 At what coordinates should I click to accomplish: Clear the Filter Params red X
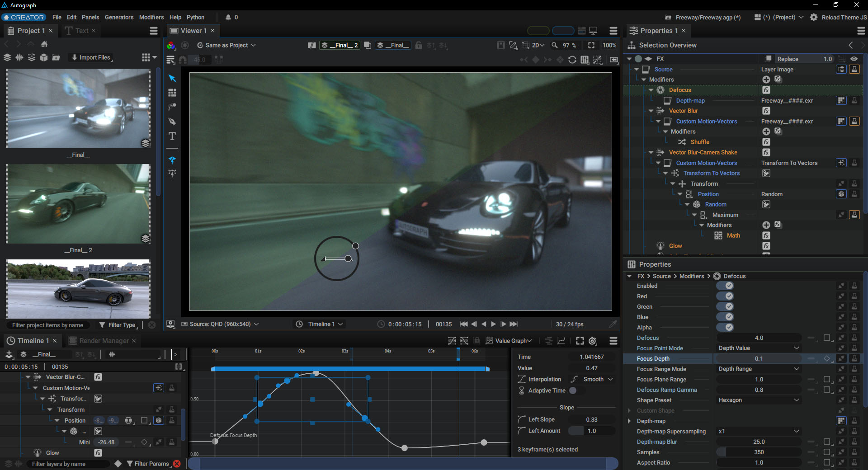coord(177,464)
